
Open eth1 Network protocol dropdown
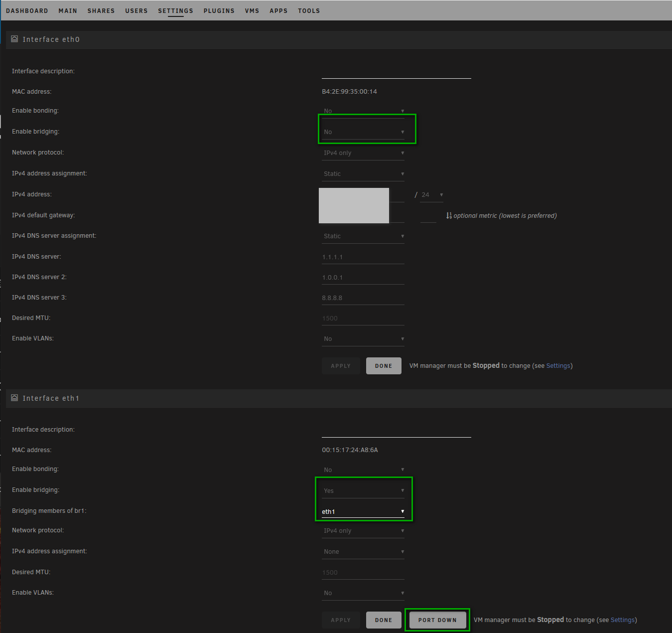[363, 531]
